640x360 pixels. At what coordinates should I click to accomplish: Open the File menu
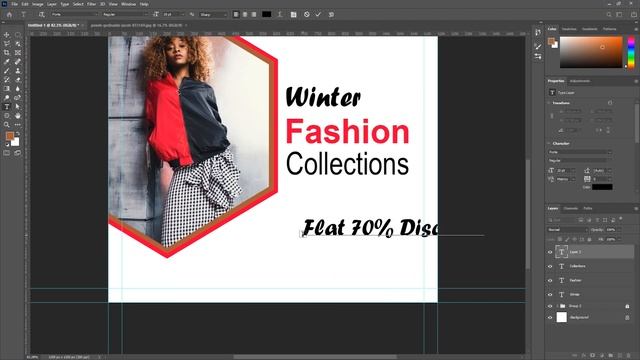[14, 4]
